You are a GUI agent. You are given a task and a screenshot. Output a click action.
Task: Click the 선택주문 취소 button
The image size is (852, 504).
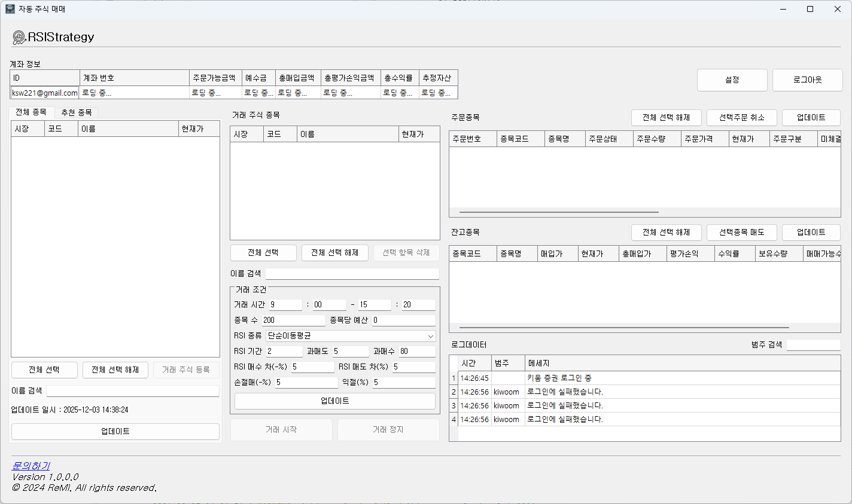(741, 118)
